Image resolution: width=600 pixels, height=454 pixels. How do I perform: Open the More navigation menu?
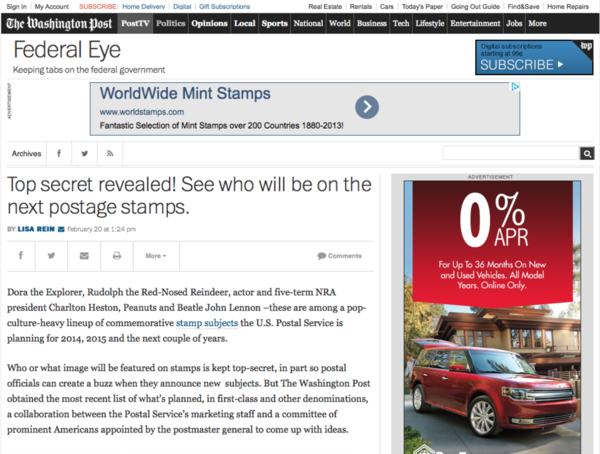(537, 23)
